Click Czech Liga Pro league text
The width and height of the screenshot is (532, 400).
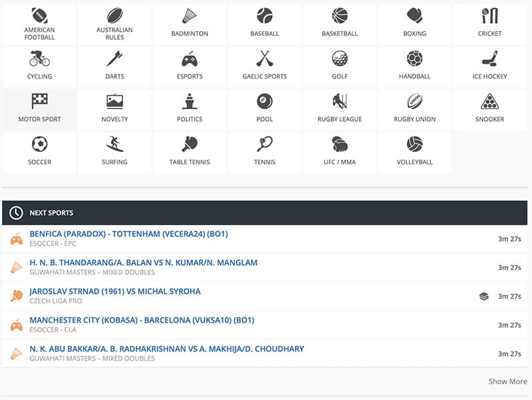(56, 301)
